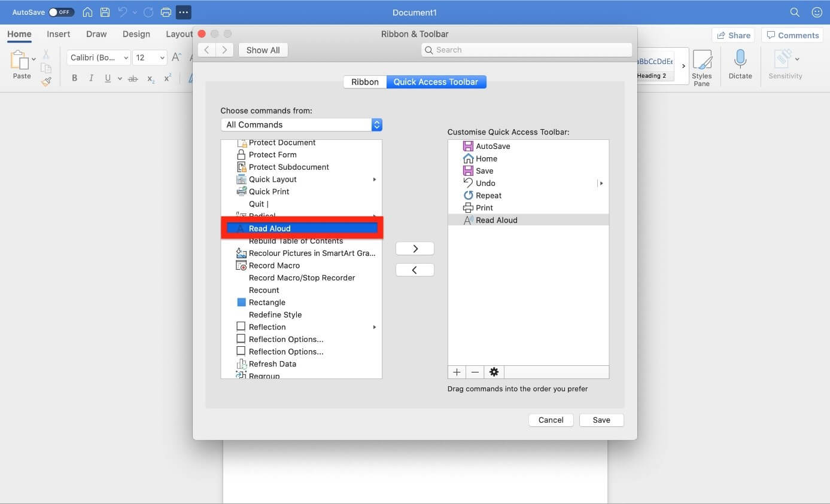Click the Print icon in title bar
The image size is (830, 504).
click(x=166, y=12)
